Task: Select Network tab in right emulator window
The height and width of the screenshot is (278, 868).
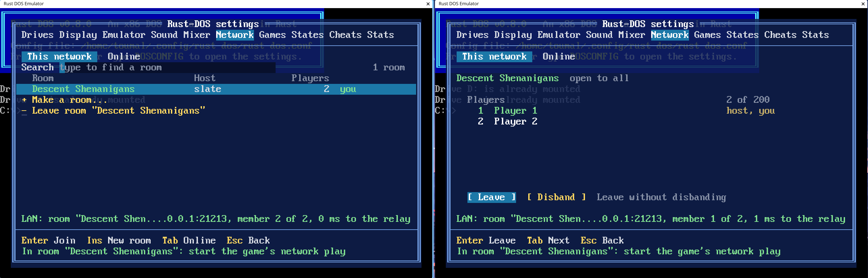Action: (x=670, y=35)
